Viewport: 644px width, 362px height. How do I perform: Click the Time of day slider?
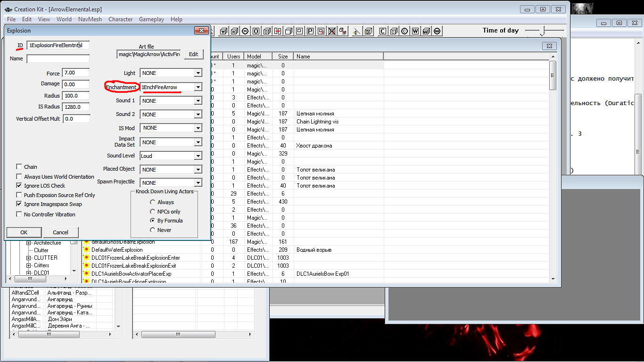click(x=544, y=31)
